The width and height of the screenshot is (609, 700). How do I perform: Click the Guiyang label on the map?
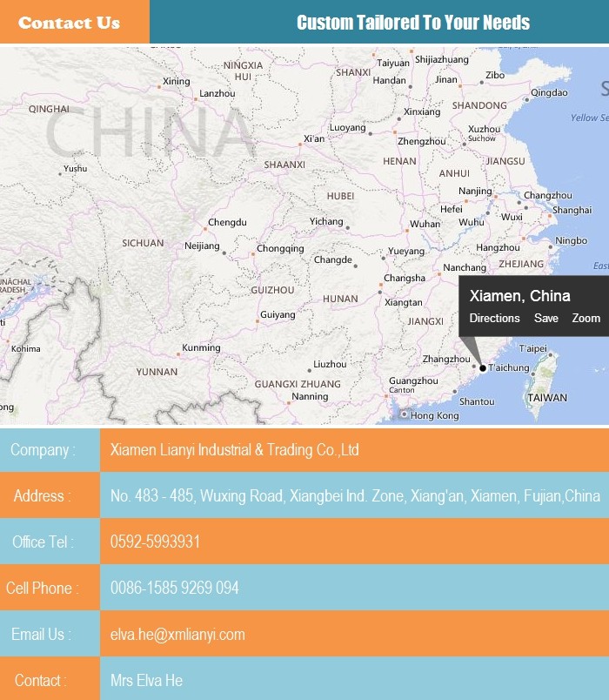click(278, 314)
